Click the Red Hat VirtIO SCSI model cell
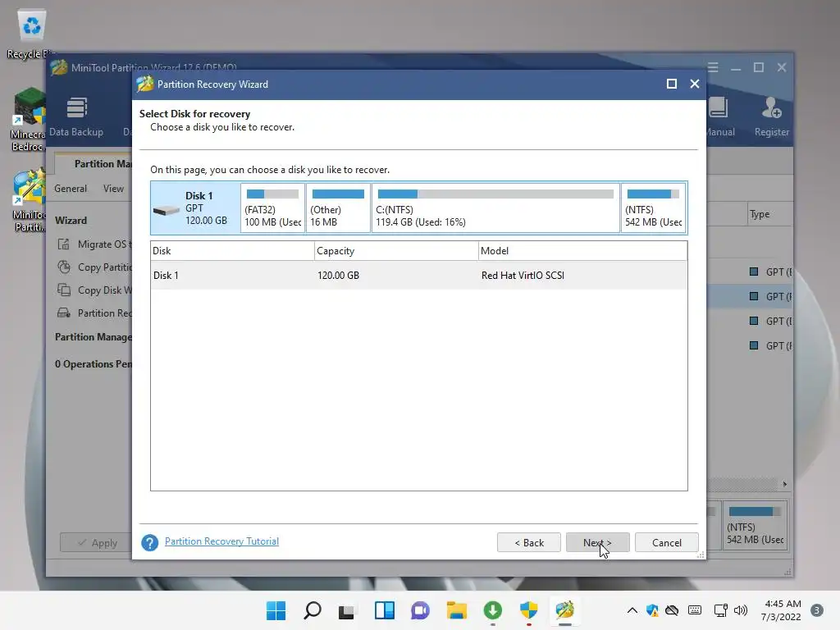This screenshot has height=630, width=840. coord(523,276)
